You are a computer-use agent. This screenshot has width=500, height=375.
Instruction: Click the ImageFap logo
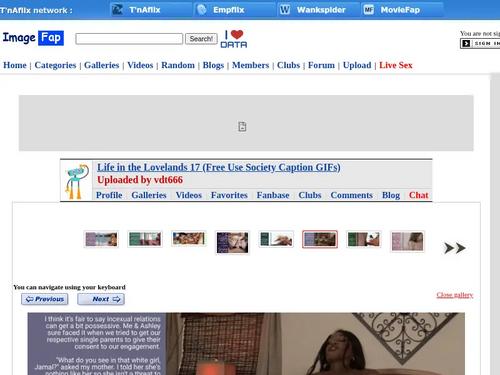(x=33, y=38)
